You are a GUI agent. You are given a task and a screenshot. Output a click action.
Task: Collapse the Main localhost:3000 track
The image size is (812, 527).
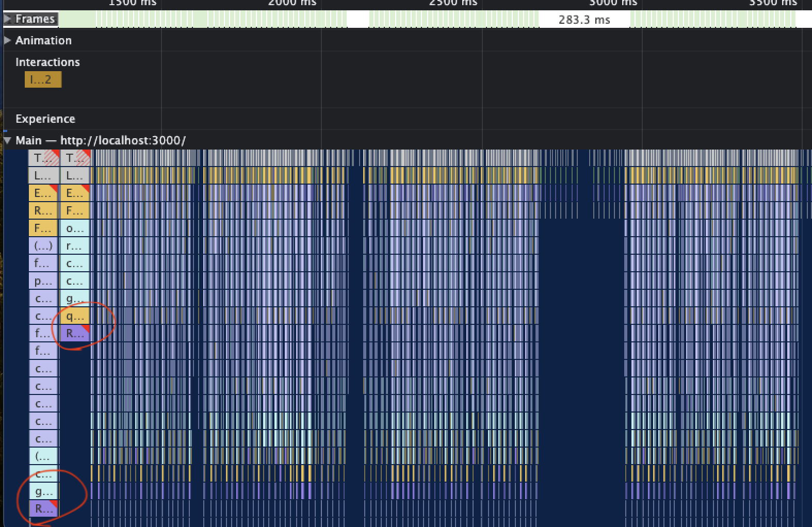7,140
